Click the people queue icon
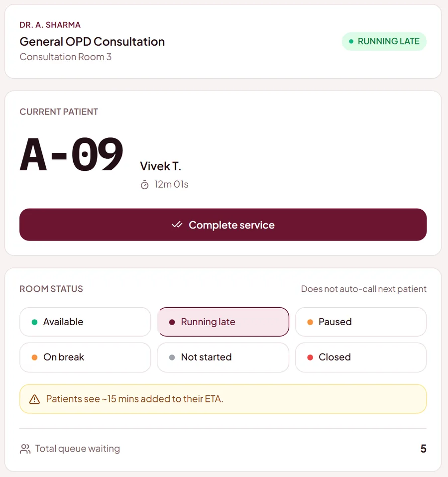Screen dimensions: 448x477 pos(25,449)
